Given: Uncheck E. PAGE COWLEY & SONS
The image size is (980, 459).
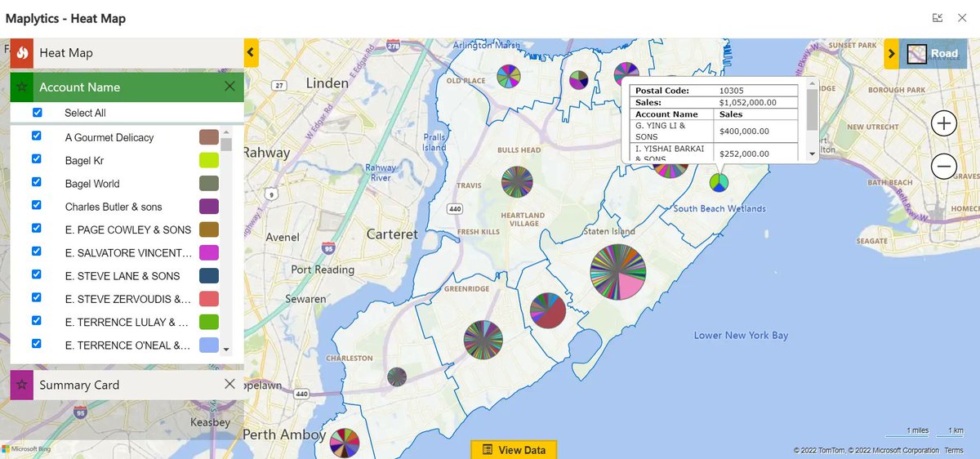Looking at the screenshot, I should coord(37,229).
